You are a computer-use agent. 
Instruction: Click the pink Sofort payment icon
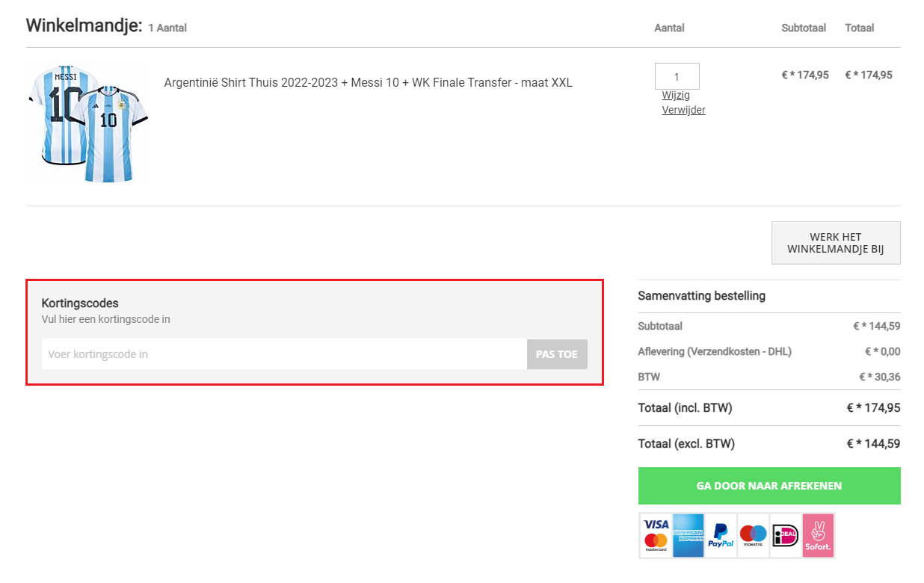pyautogui.click(x=818, y=535)
